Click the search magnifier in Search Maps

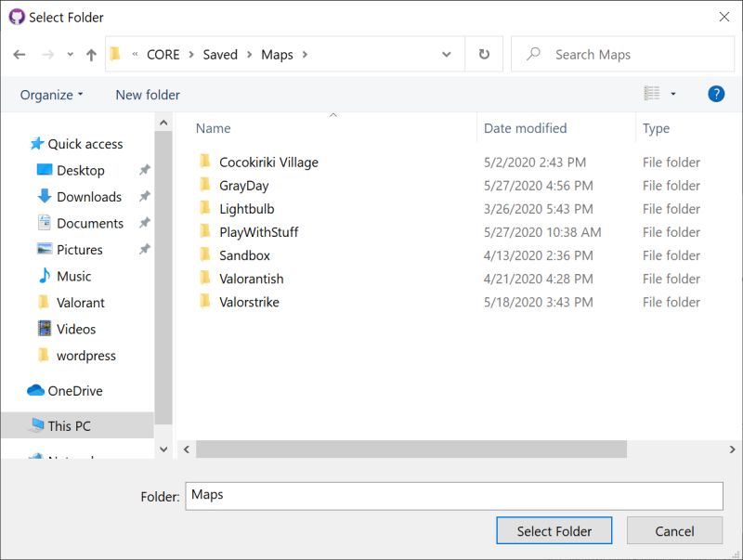[x=532, y=54]
